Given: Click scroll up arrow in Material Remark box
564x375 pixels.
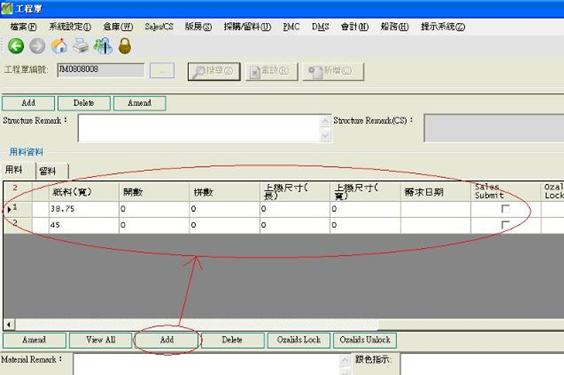Looking at the screenshot, I should (345, 360).
